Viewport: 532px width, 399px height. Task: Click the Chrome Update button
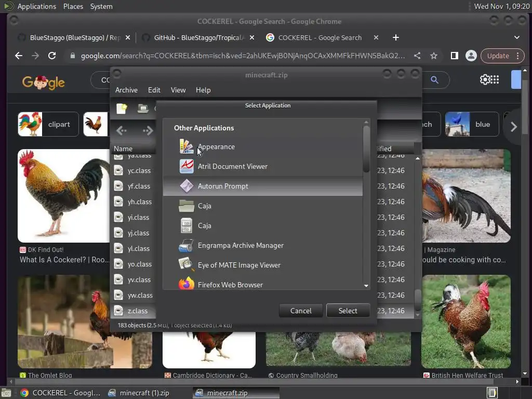click(498, 56)
